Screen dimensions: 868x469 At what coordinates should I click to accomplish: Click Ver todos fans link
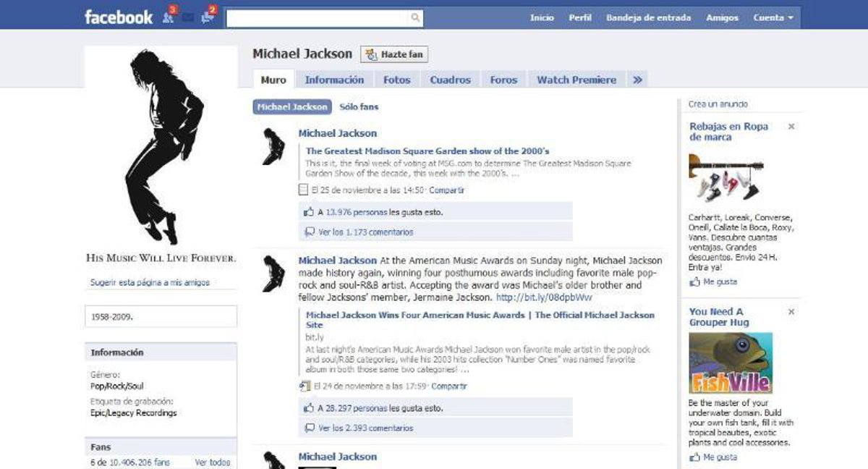[x=213, y=462]
